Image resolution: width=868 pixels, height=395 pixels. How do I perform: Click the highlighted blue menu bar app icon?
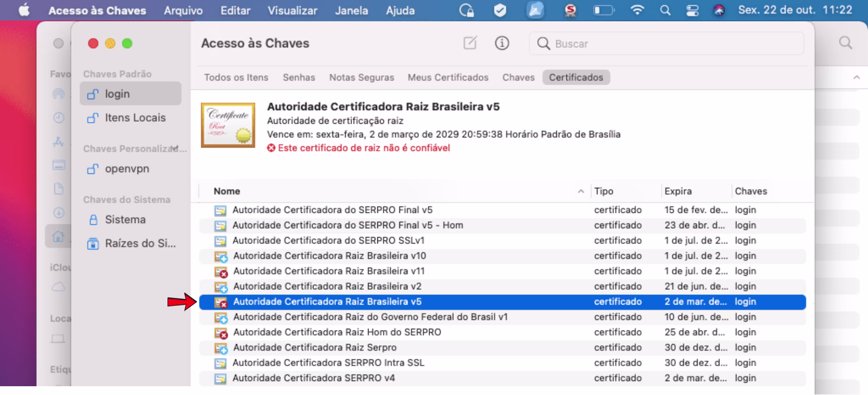[535, 10]
